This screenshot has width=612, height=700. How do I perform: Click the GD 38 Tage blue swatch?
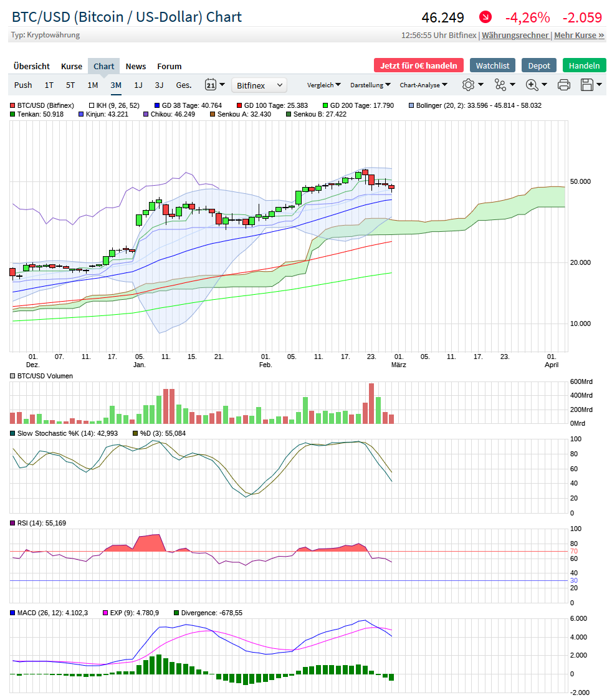click(157, 106)
